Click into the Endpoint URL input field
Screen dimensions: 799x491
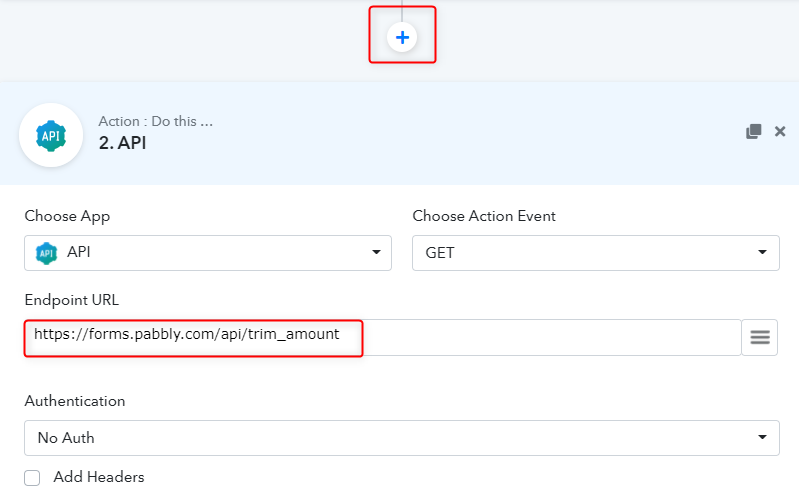pos(383,337)
